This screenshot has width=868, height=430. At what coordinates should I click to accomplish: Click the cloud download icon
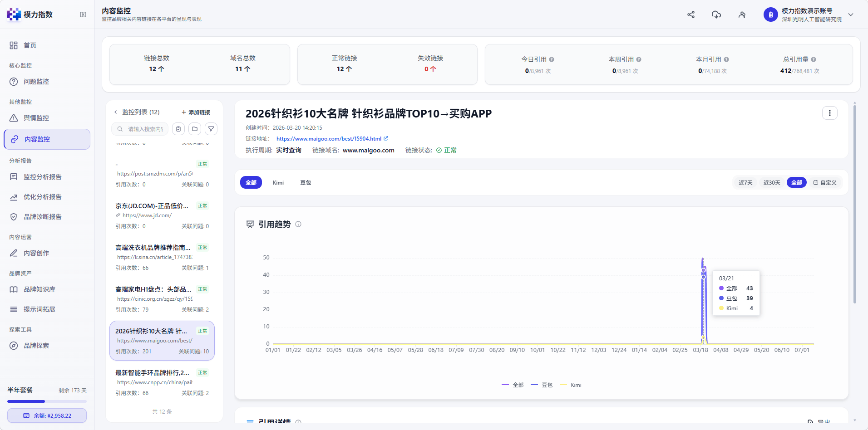pos(716,15)
